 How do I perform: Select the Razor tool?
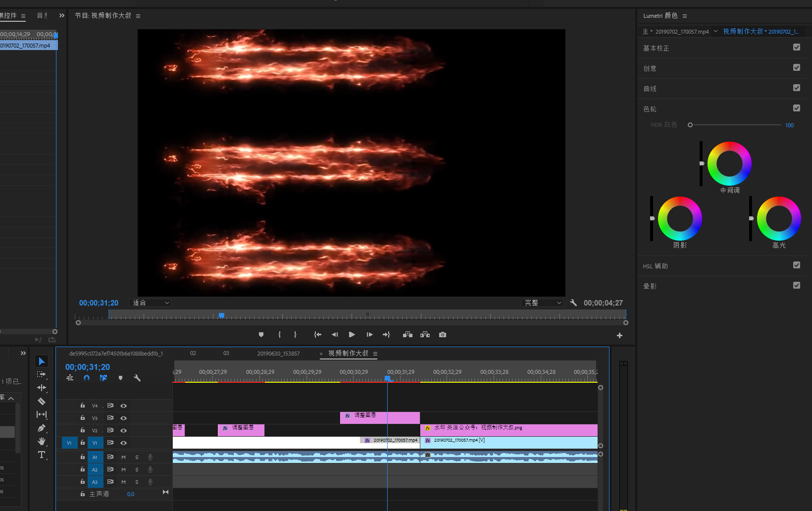(x=42, y=401)
